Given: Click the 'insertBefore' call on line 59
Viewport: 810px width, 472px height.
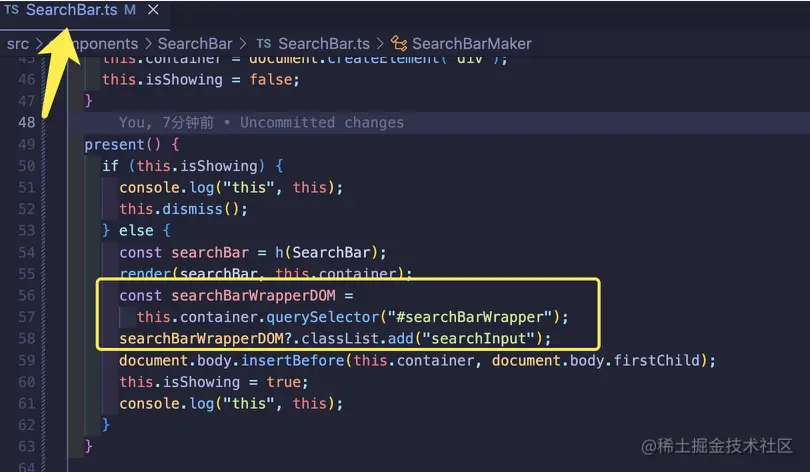Looking at the screenshot, I should [292, 360].
